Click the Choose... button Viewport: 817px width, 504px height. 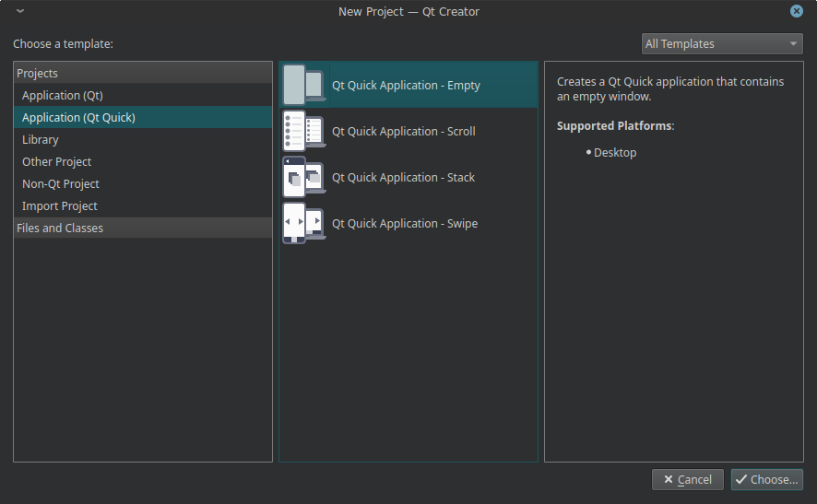tap(766, 479)
